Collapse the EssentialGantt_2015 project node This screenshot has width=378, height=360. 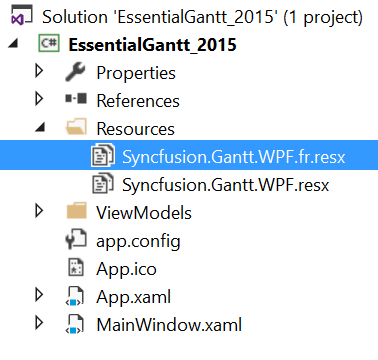[13, 44]
